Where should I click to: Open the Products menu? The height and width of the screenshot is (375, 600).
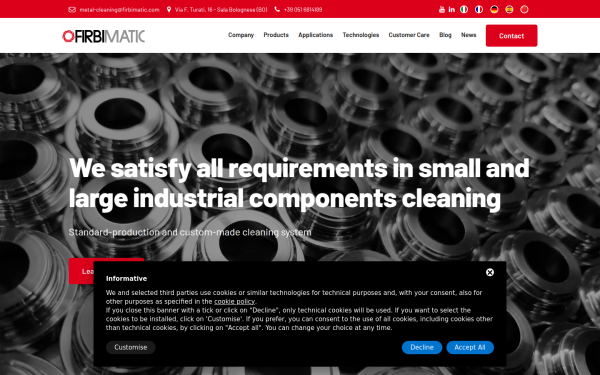click(276, 35)
